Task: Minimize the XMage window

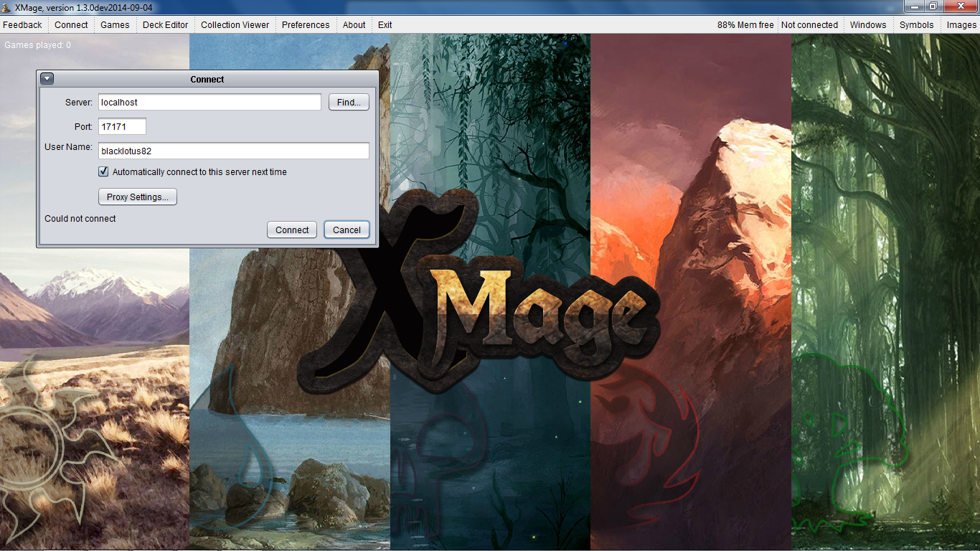Action: coord(914,6)
